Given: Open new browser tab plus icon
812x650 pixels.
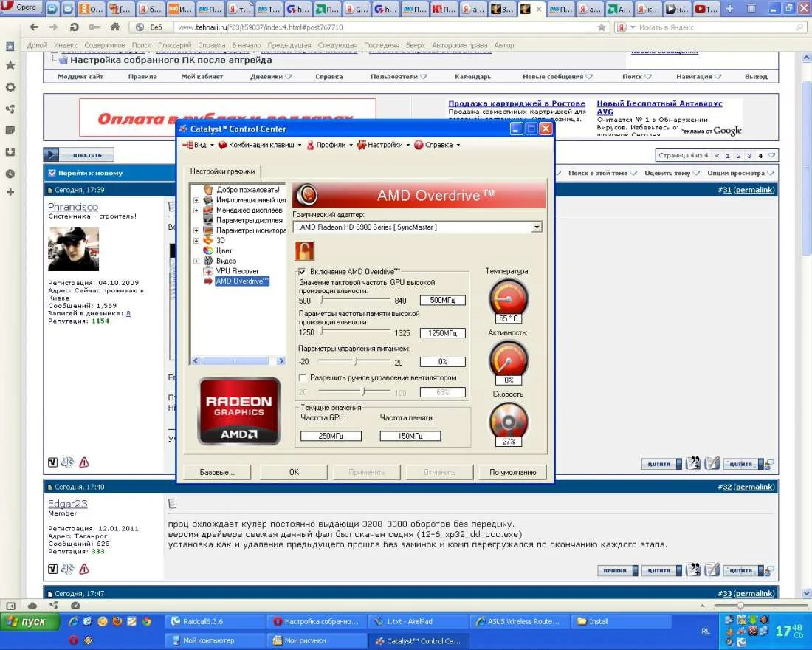Looking at the screenshot, I should click(x=729, y=8).
